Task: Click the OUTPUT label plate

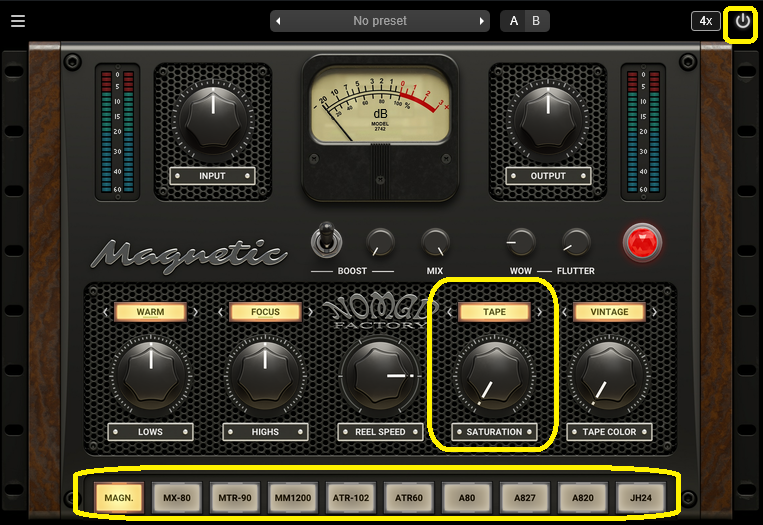Action: (x=548, y=176)
